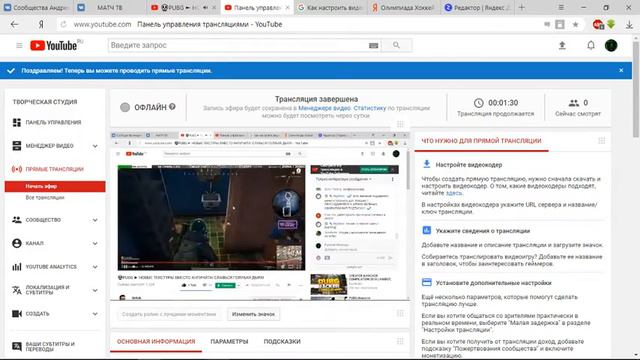Go to the YouTube logo home
The height and width of the screenshot is (360, 640).
pos(54,45)
